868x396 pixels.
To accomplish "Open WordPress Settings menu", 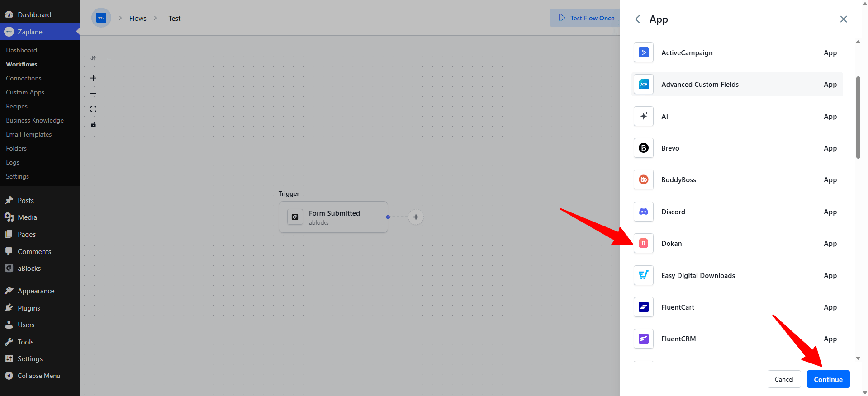I will (40, 359).
